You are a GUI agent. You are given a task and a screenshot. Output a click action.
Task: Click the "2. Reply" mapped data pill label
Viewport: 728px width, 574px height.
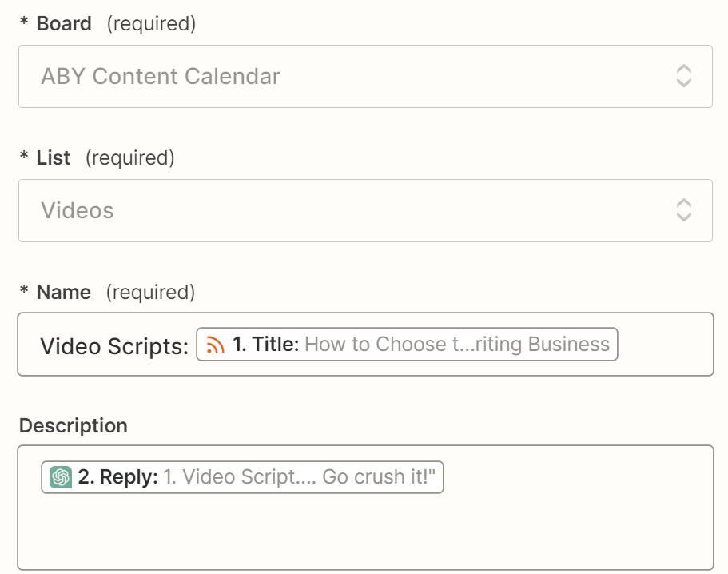coord(117,477)
